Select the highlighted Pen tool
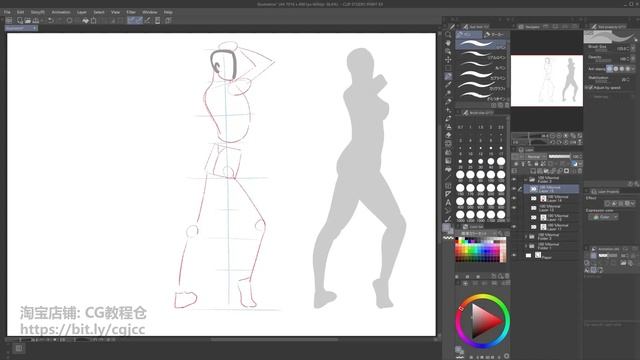This screenshot has width=640, height=360. [448, 76]
